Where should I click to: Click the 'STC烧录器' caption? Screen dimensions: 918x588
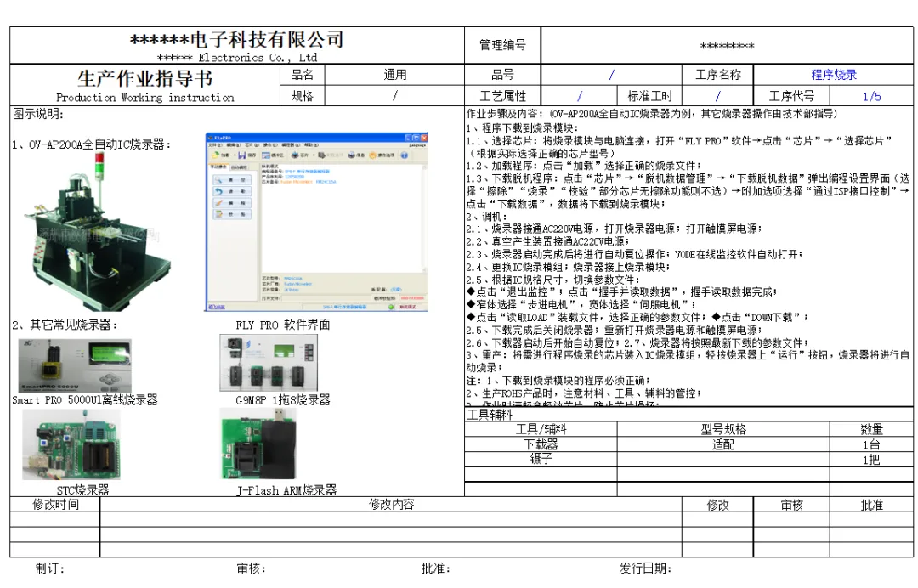click(x=82, y=490)
